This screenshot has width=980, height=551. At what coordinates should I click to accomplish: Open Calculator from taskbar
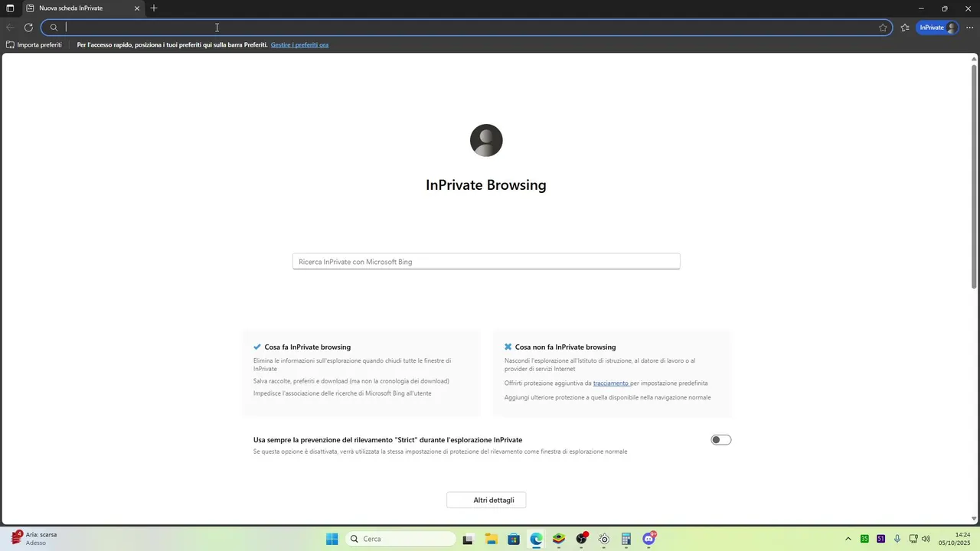626,540
